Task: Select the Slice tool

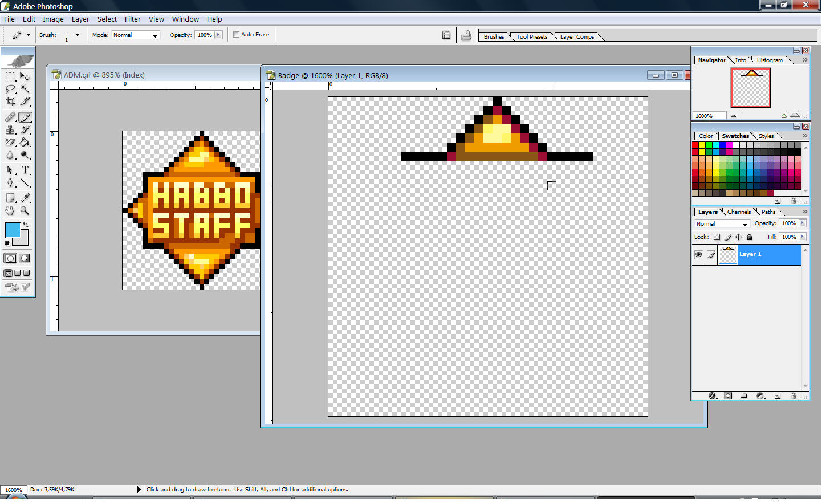Action: (x=25, y=102)
